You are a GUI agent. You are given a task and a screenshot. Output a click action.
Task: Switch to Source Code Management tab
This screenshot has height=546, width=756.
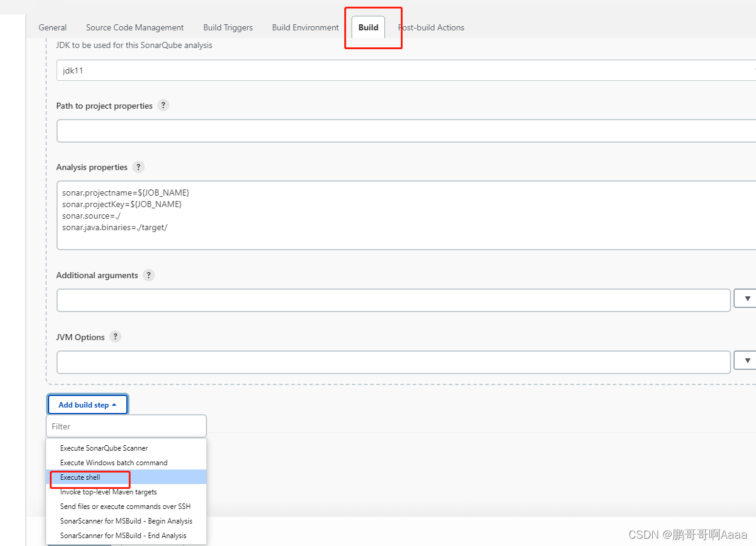(135, 27)
